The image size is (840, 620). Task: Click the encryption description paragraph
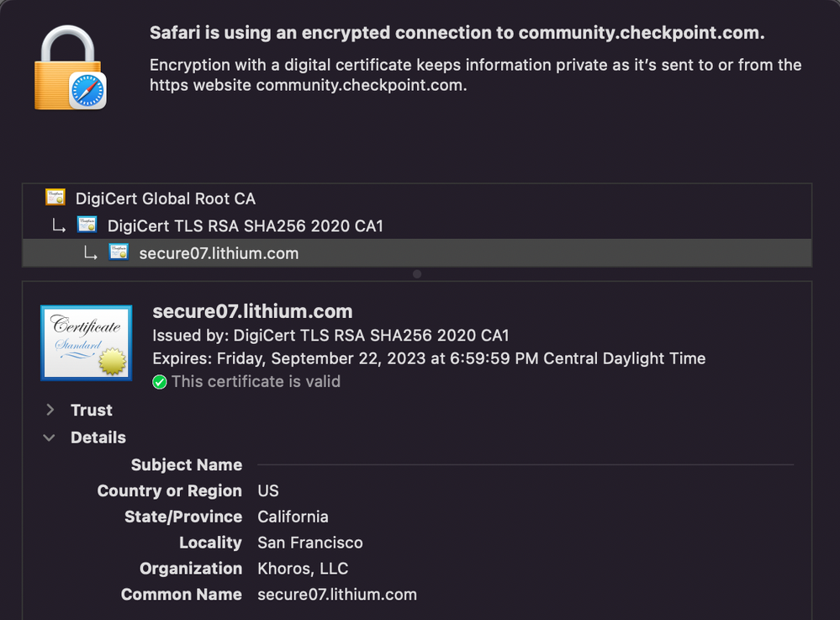coord(476,75)
